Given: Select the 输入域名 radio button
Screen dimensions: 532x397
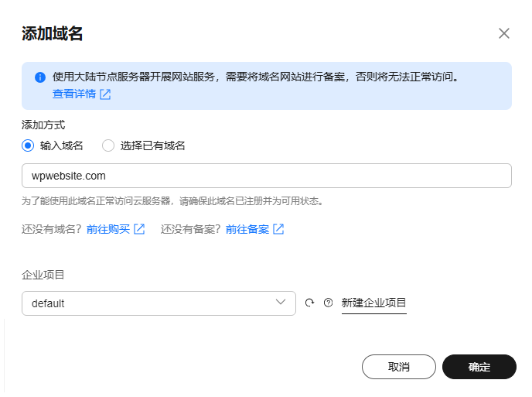Looking at the screenshot, I should (28, 145).
